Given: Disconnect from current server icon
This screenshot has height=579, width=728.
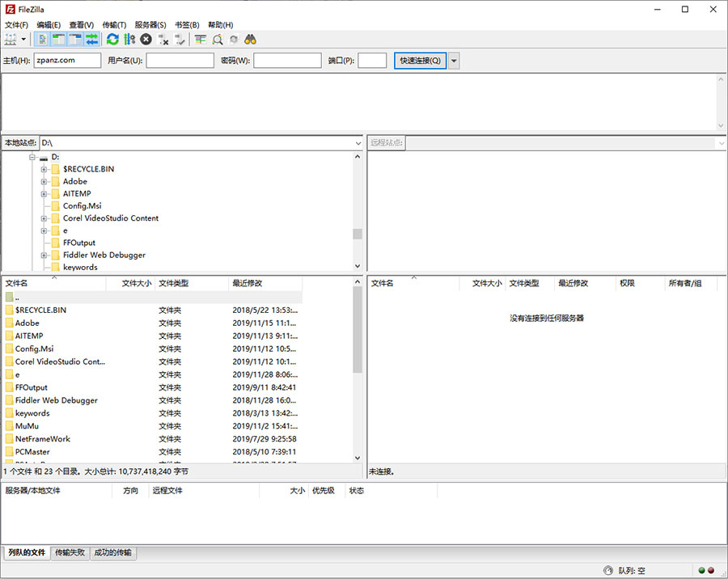Looking at the screenshot, I should (163, 40).
